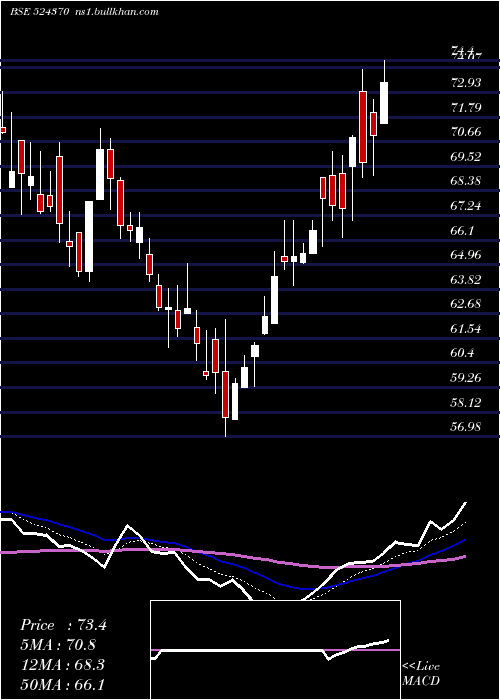Click the 69.52 price axis label
The width and height of the screenshot is (500, 700).
[467, 157]
